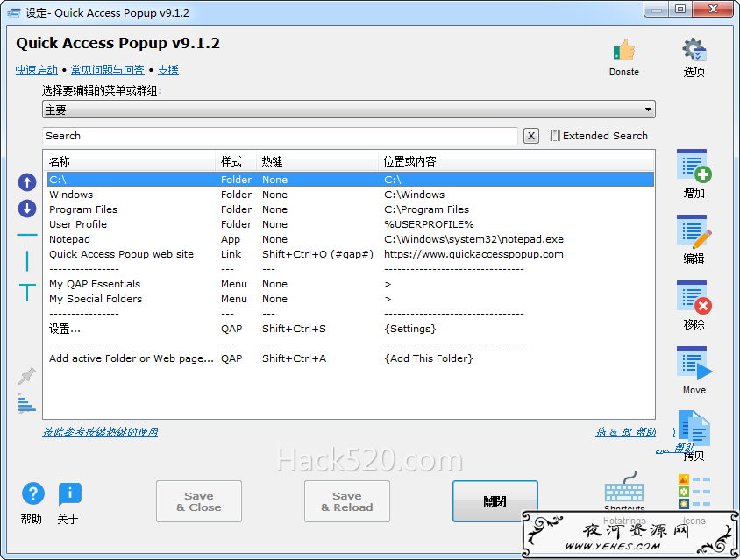The height and width of the screenshot is (560, 740).
Task: Select the Quick Access Popup web site row
Action: pos(350,254)
